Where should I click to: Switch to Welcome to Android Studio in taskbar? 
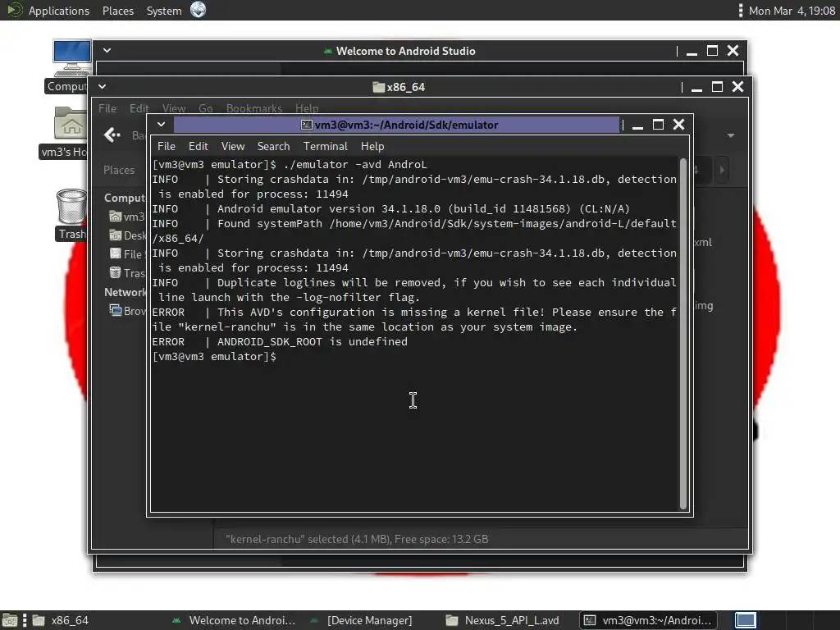tap(234, 620)
